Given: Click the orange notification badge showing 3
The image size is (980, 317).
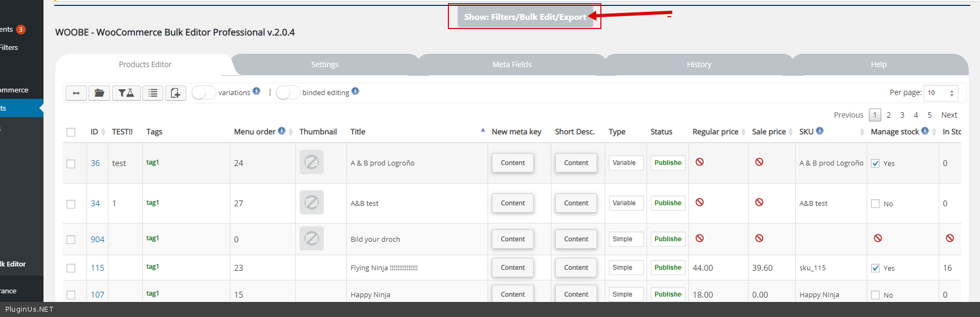Looking at the screenshot, I should click(x=21, y=30).
